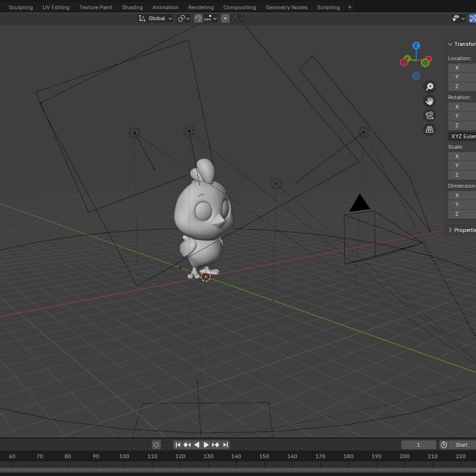The width and height of the screenshot is (476, 476).
Task: Open the Animation workspace tab
Action: click(x=165, y=7)
